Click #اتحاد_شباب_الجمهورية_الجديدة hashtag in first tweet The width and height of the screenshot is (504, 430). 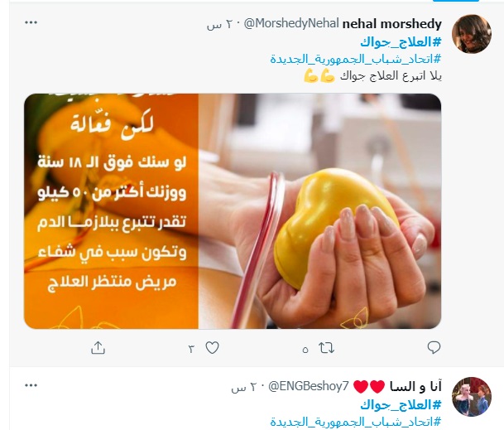point(356,59)
